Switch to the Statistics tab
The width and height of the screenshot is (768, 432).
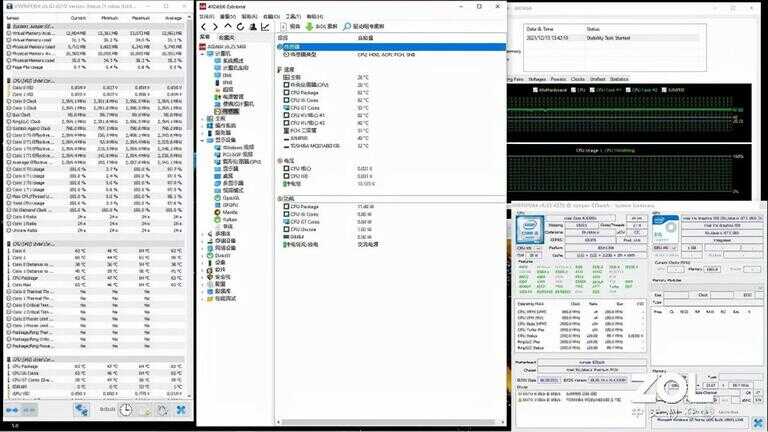tap(620, 78)
